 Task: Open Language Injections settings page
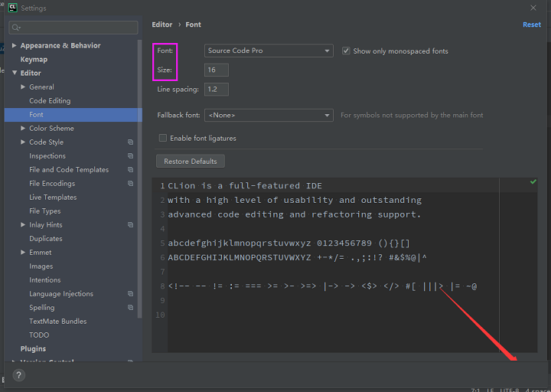(61, 293)
